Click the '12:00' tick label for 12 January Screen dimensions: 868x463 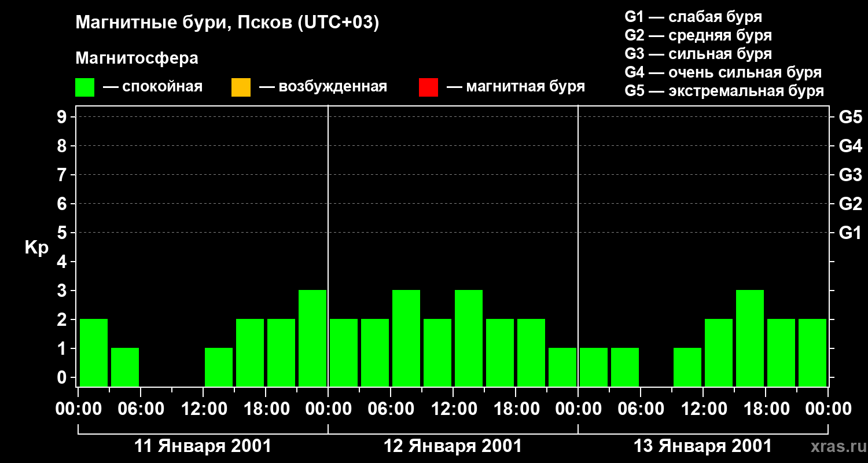[453, 409]
